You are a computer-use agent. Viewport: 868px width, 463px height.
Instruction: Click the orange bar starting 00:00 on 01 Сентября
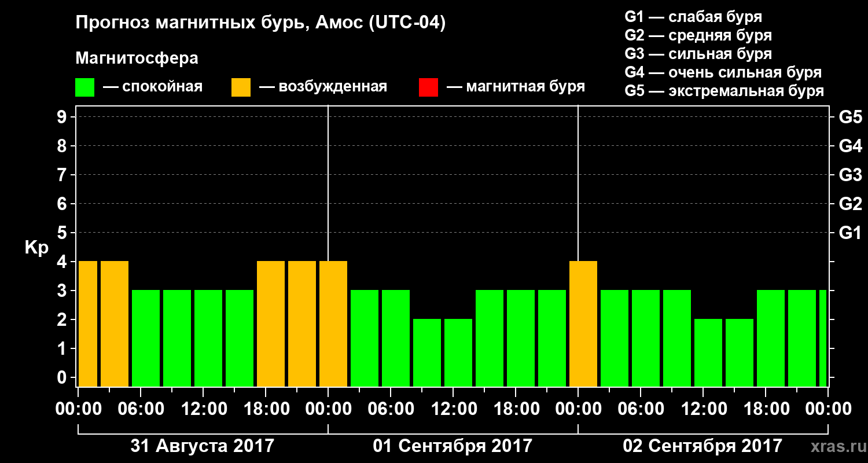pyautogui.click(x=333, y=324)
